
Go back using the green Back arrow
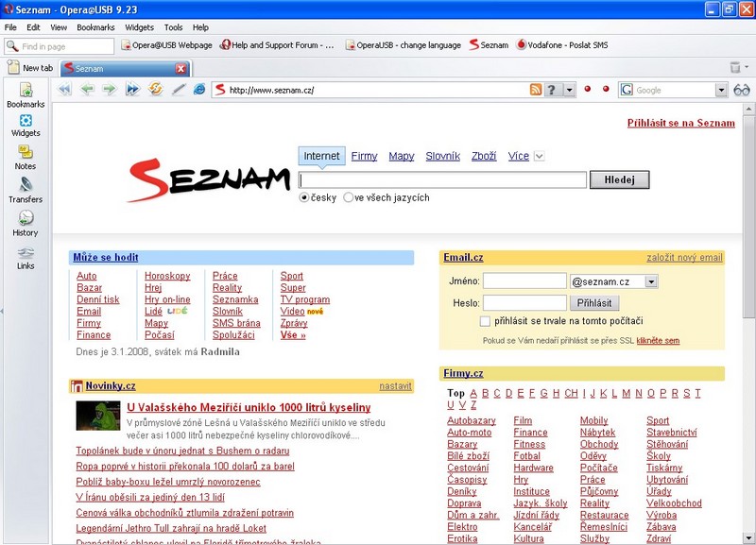(x=87, y=89)
